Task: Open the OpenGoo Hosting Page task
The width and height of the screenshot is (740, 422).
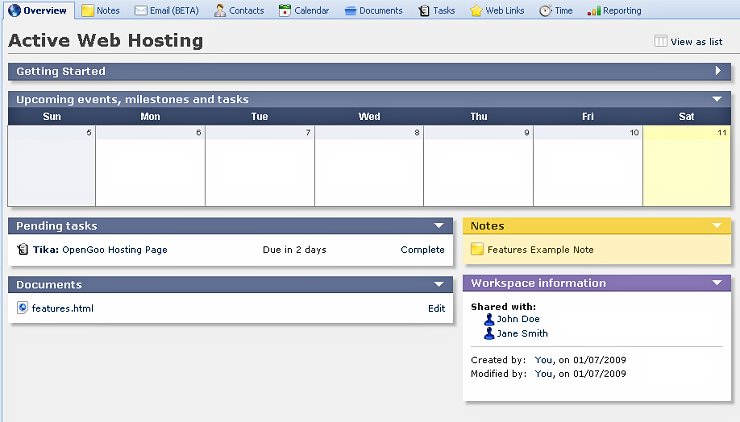Action: click(x=115, y=250)
